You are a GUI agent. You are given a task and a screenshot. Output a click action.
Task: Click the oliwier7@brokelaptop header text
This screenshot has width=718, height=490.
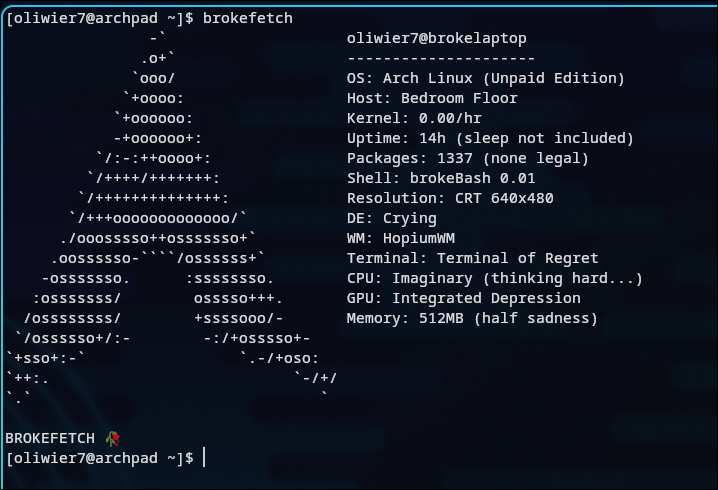(x=436, y=38)
